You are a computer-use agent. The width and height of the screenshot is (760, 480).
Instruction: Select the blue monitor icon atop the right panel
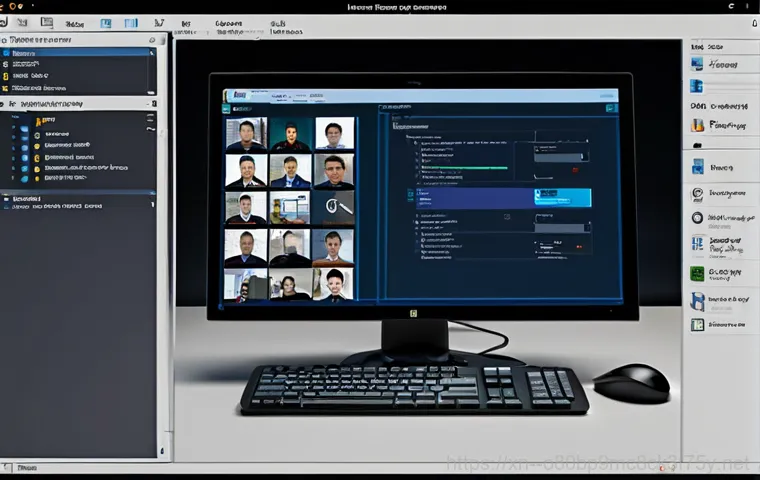point(697,63)
